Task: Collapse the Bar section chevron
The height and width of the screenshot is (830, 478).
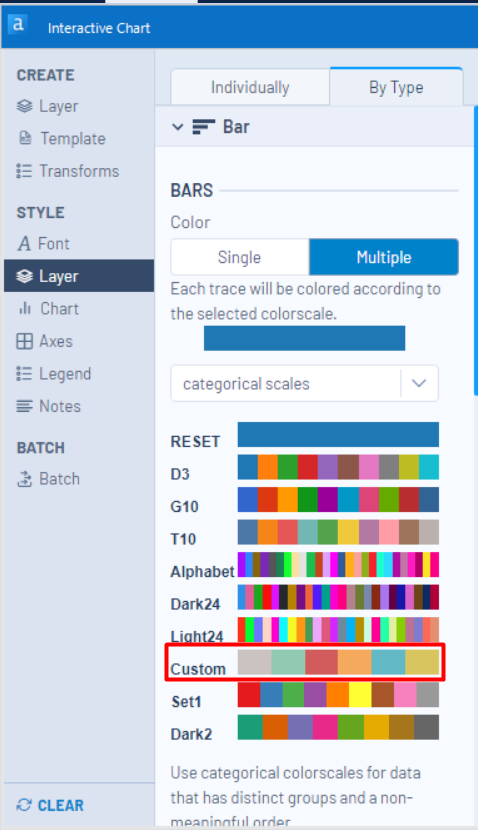Action: point(178,127)
